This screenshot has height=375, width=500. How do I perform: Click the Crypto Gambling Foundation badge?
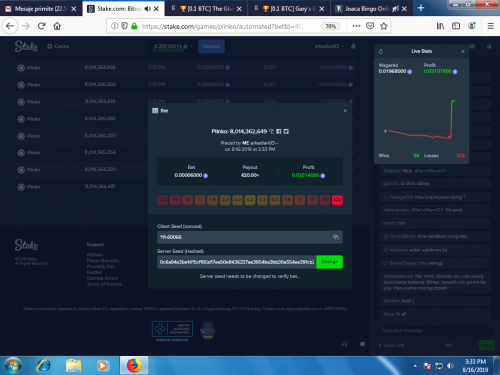tap(172, 329)
